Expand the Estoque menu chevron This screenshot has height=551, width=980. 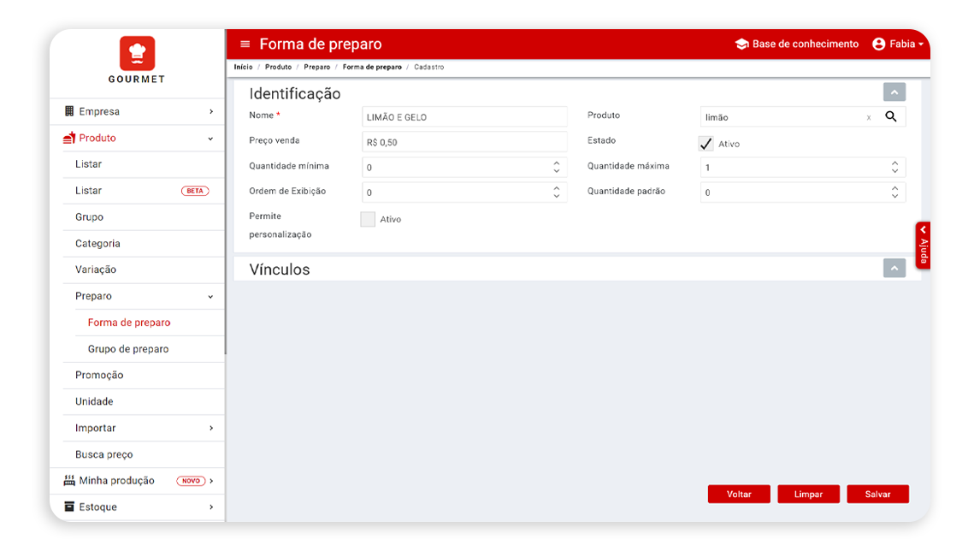[x=211, y=507]
